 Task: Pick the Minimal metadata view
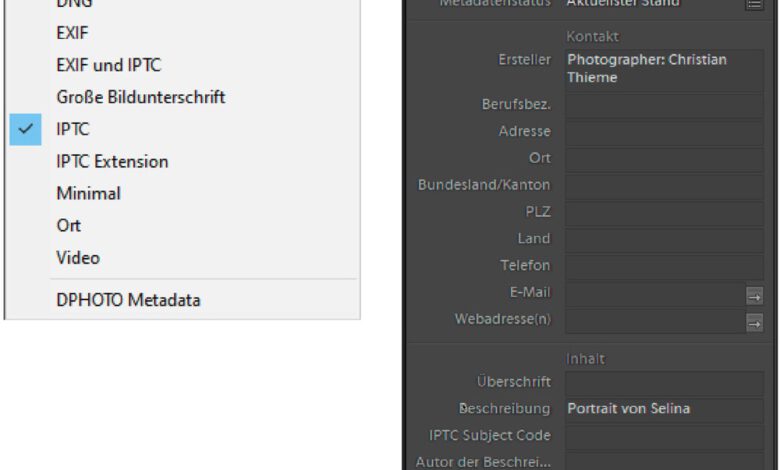88,193
